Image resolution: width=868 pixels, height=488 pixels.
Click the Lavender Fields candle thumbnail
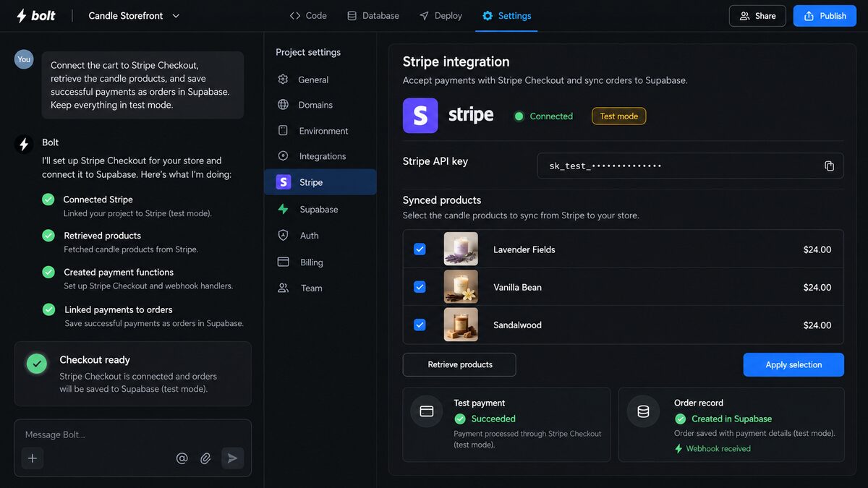pyautogui.click(x=461, y=249)
